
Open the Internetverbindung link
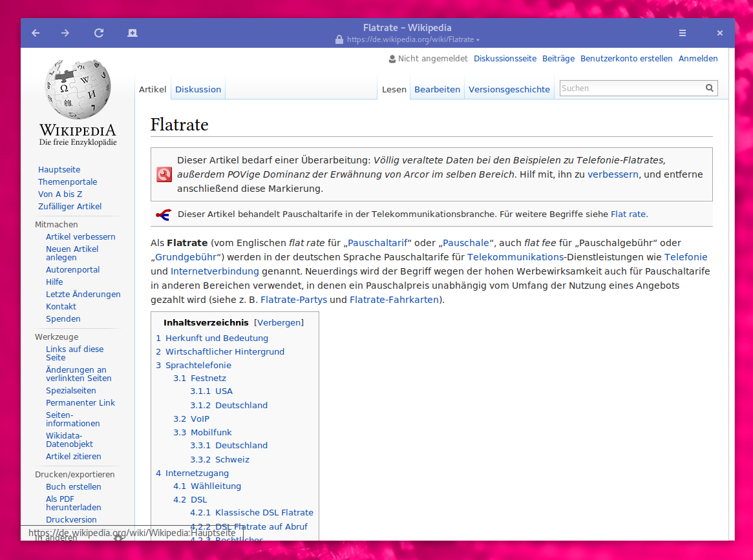point(215,271)
